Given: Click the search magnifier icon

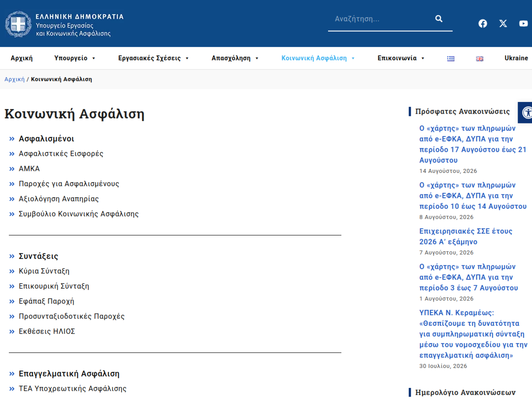Looking at the screenshot, I should tap(439, 18).
